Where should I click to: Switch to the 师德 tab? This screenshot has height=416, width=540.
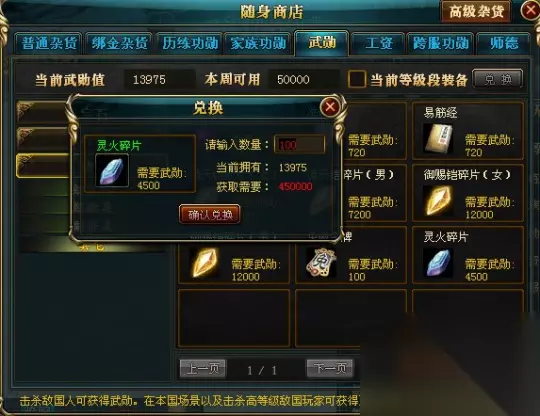[504, 44]
